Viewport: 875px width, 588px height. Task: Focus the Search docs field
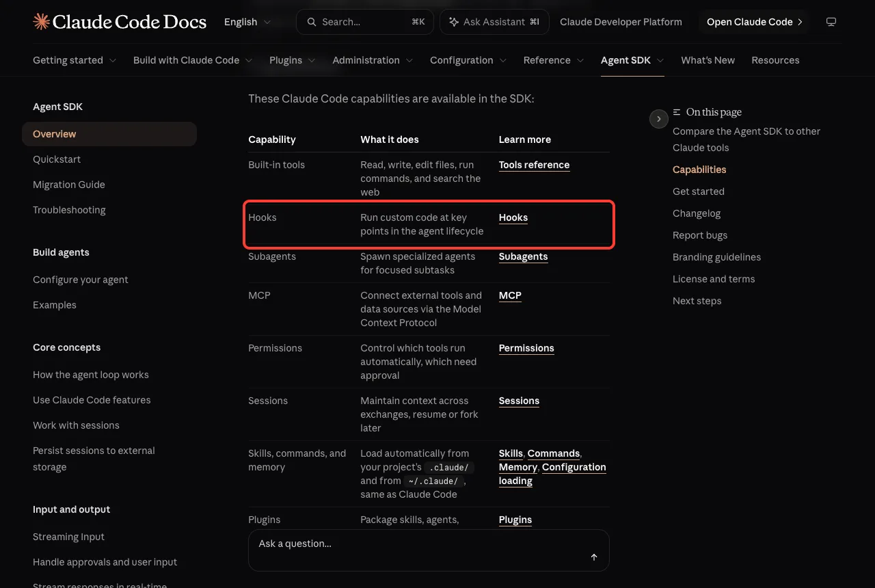[x=365, y=22]
